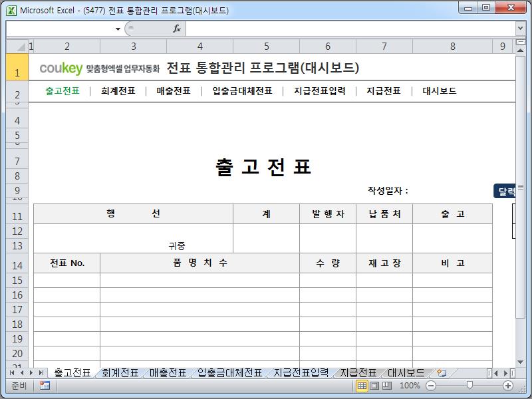Click the zoom out minus button
Image resolution: width=532 pixels, height=399 pixels.
click(431, 386)
